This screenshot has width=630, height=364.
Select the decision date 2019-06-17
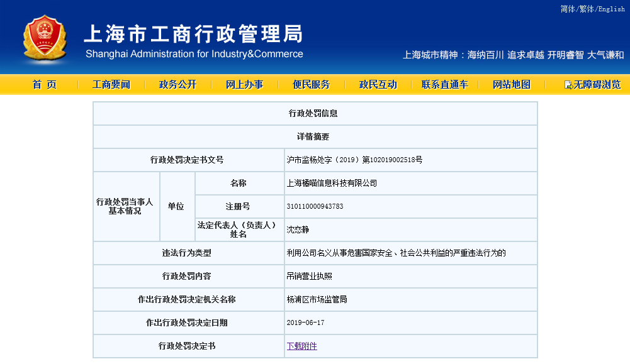tap(305, 323)
